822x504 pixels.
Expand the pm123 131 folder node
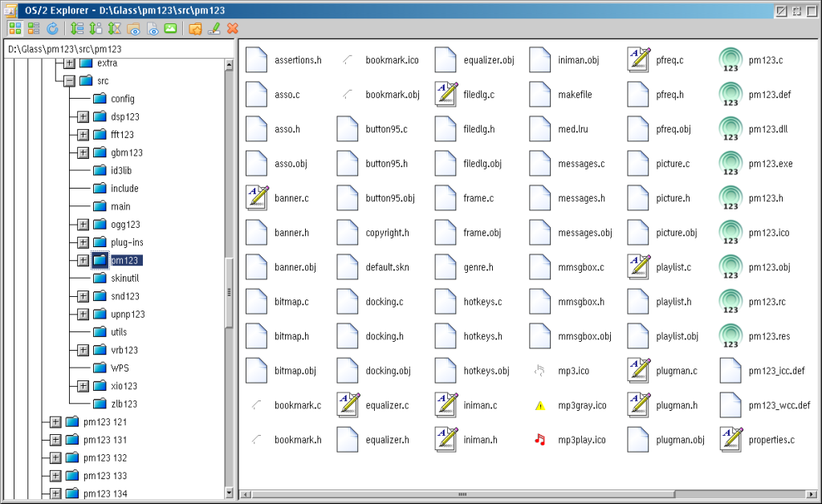(54, 439)
